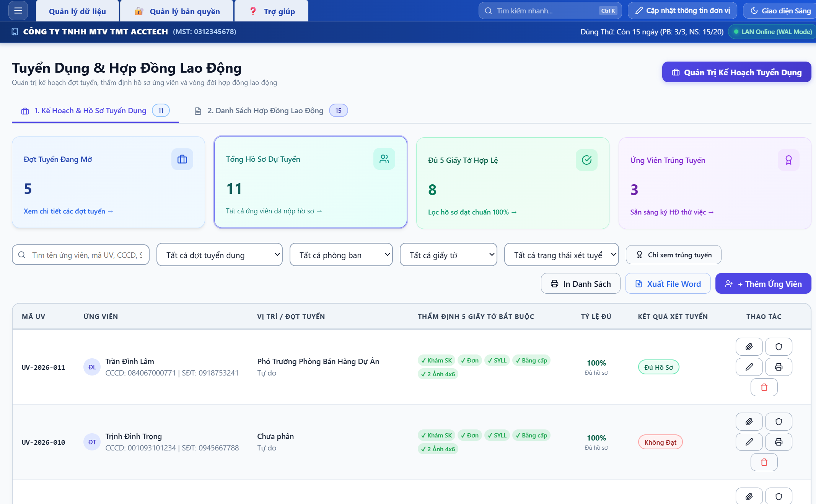Click people icon on Tổng Hồ Sơ Dự Tuyển card
816x504 pixels.
point(384,159)
